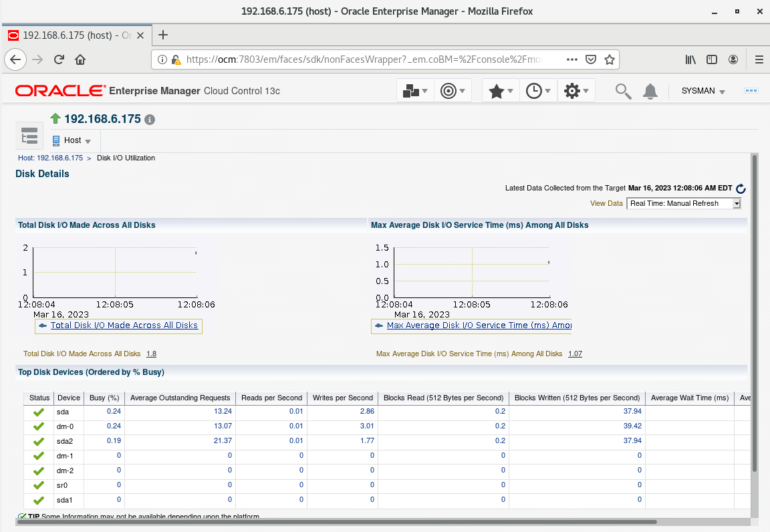This screenshot has height=532, width=770.
Task: Click the Oracle Enterprise Manager logo
Action: pos(147,91)
